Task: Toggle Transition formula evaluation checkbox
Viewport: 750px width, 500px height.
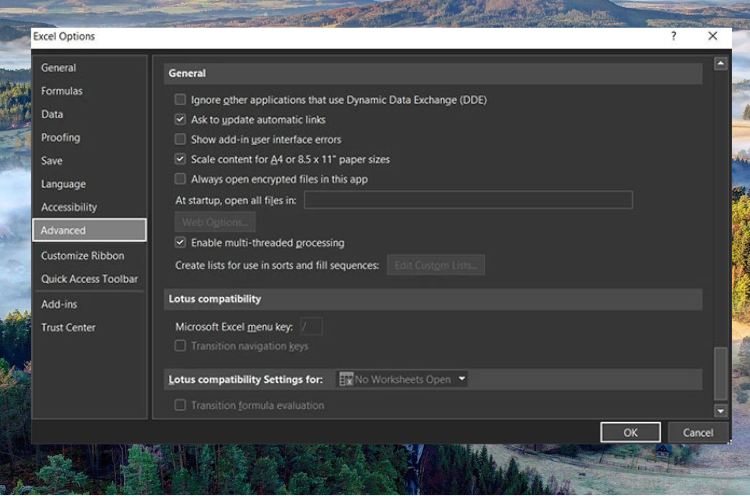Action: (180, 405)
